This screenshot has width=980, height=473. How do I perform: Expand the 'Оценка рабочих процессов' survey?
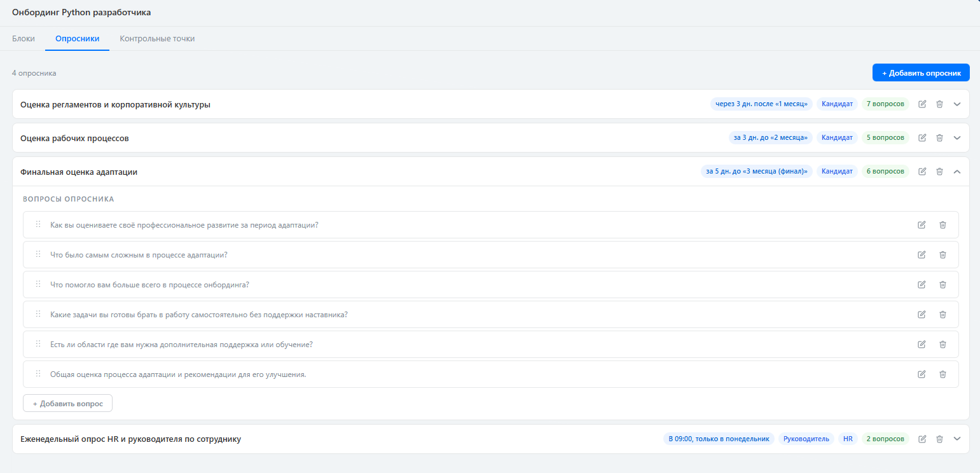pyautogui.click(x=957, y=138)
